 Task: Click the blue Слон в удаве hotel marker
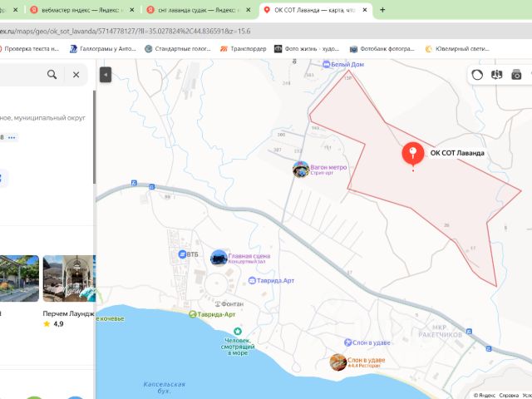pos(347,342)
